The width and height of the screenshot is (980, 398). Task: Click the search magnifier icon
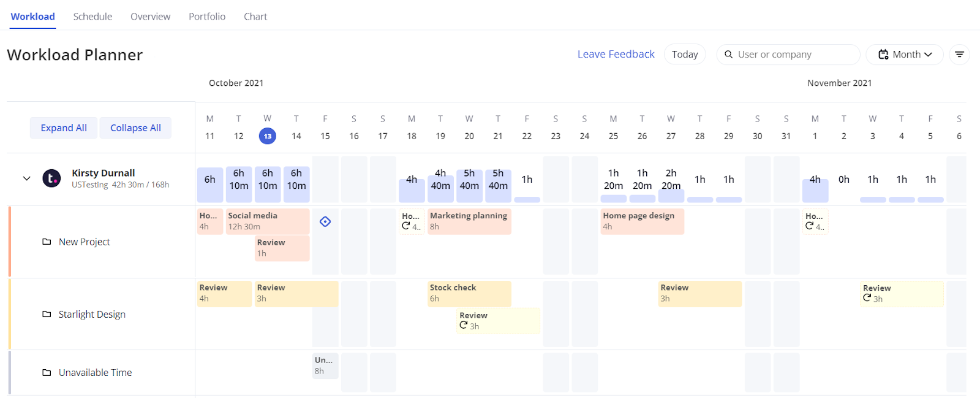point(728,54)
